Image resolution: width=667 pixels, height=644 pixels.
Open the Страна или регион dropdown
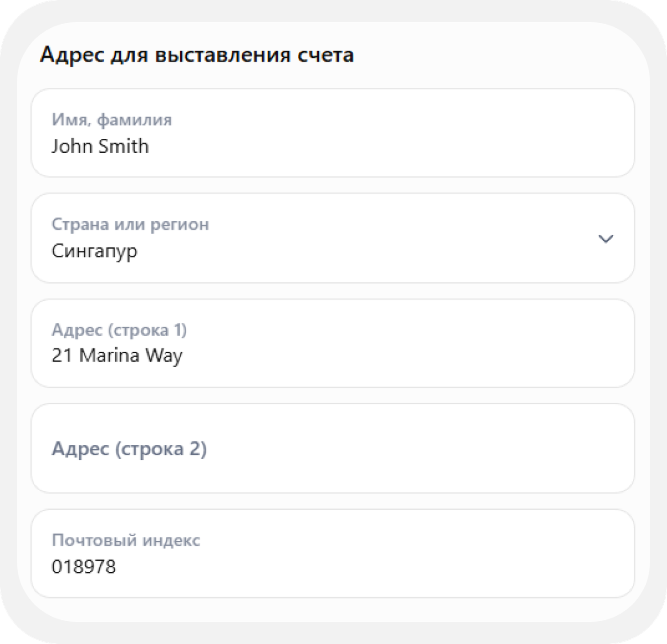tap(333, 238)
